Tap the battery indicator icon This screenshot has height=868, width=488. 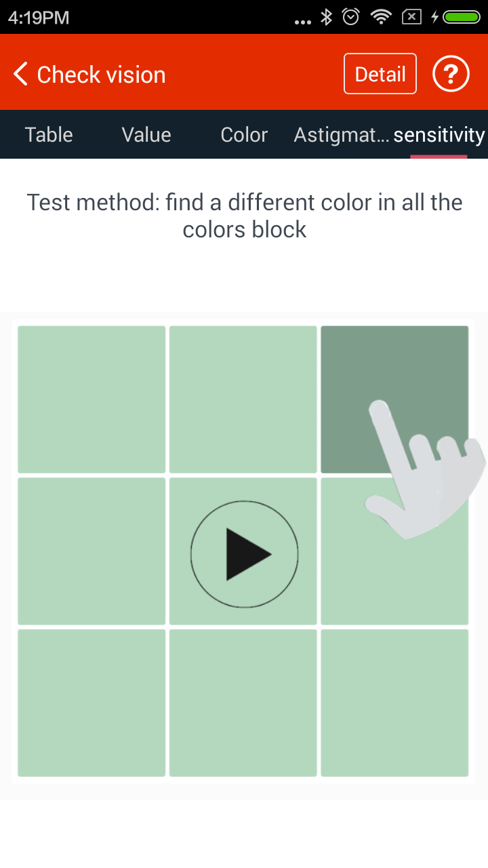[461, 17]
